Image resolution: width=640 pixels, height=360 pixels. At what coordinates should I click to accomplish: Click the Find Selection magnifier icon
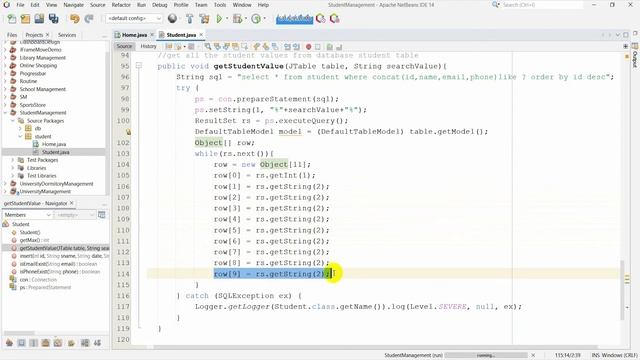(x=208, y=47)
